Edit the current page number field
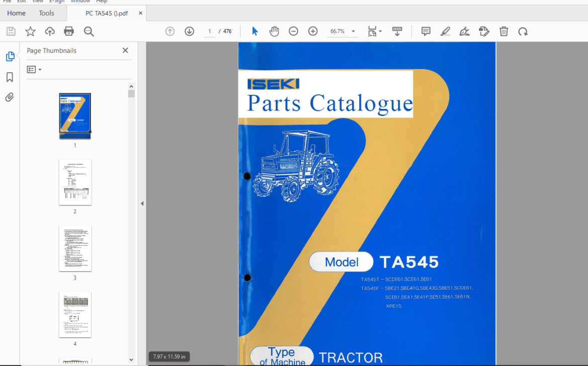588x366 pixels. point(210,32)
